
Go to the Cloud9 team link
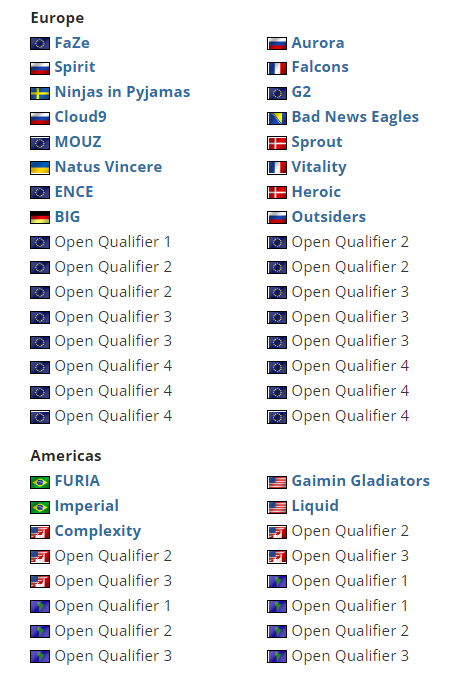tap(80, 117)
